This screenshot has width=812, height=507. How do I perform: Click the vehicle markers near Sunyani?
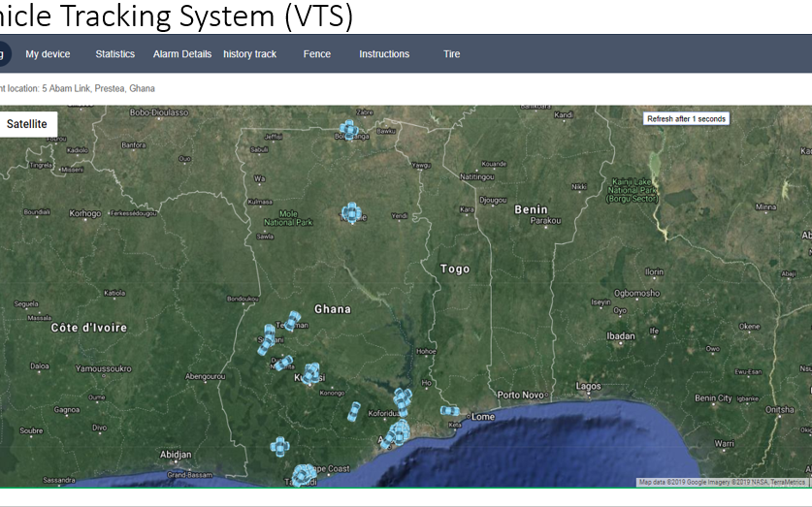click(x=267, y=339)
